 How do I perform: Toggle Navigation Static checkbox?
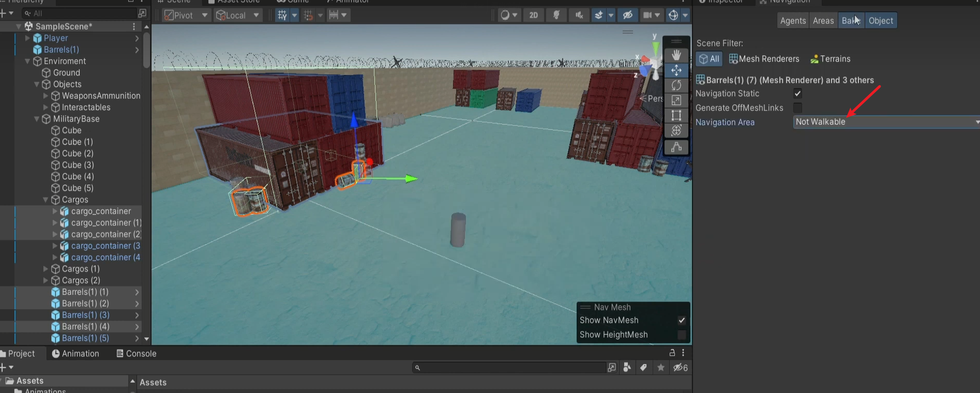[x=797, y=94]
